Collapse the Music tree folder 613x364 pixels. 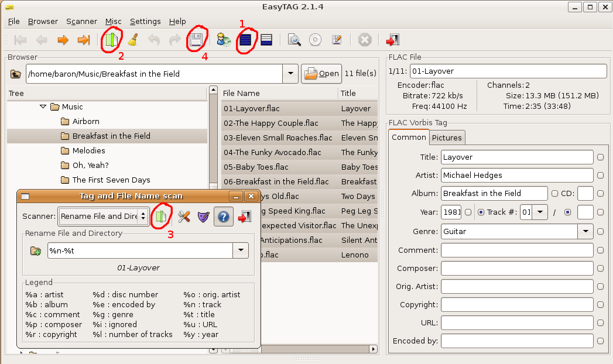click(x=43, y=107)
